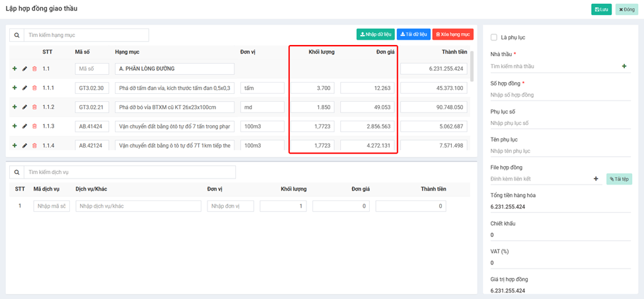Click the pencil edit icon on row 1.1.4

coord(24,146)
